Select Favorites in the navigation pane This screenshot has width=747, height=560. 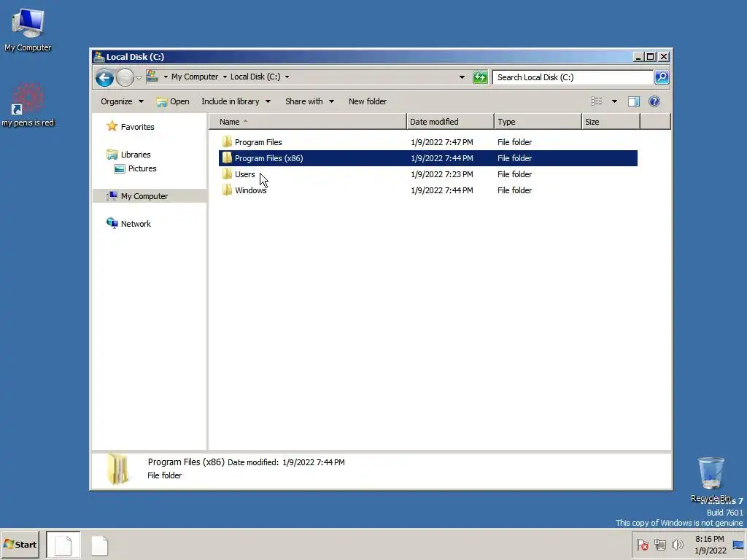pyautogui.click(x=137, y=127)
